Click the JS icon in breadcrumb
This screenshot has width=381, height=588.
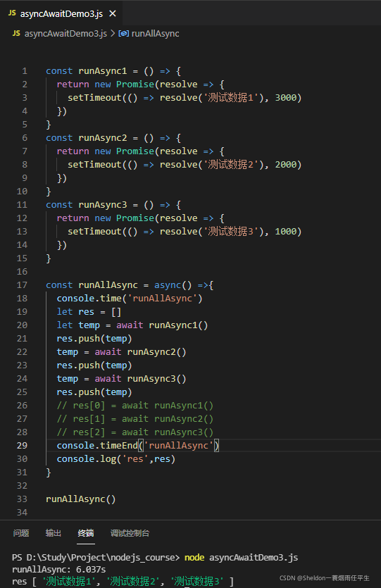coord(16,33)
